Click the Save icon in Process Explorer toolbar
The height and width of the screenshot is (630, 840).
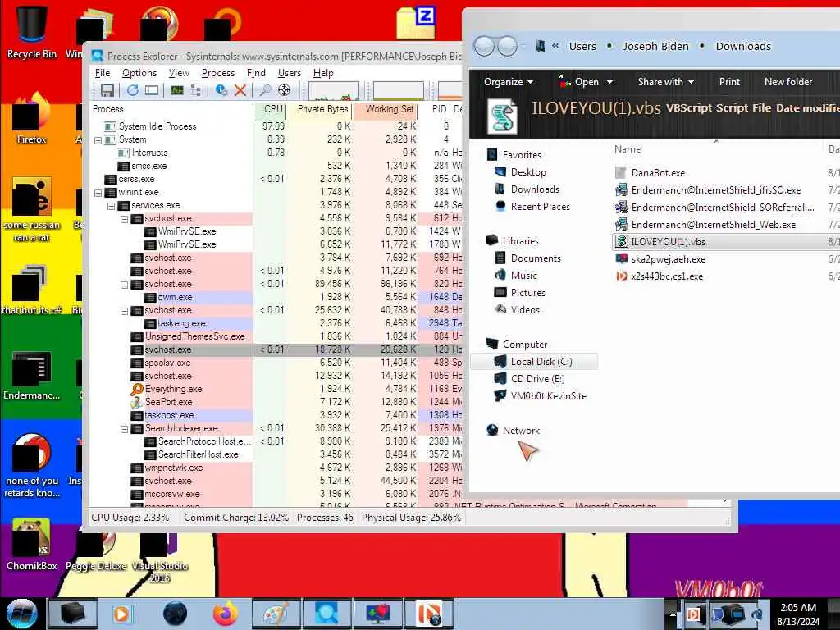107,90
